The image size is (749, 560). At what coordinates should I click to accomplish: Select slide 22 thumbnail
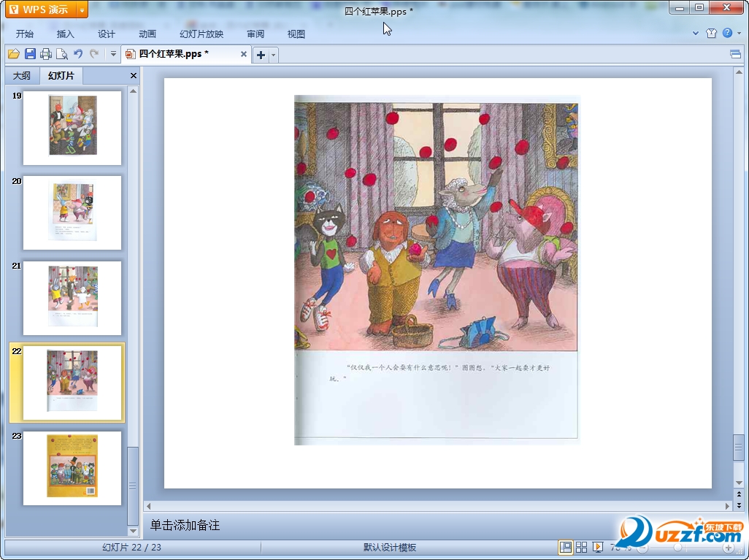(72, 383)
